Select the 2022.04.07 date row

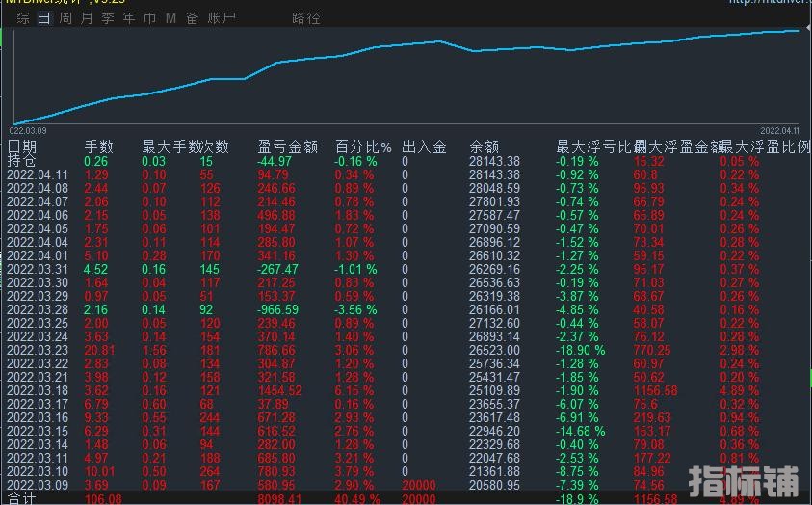(x=38, y=202)
